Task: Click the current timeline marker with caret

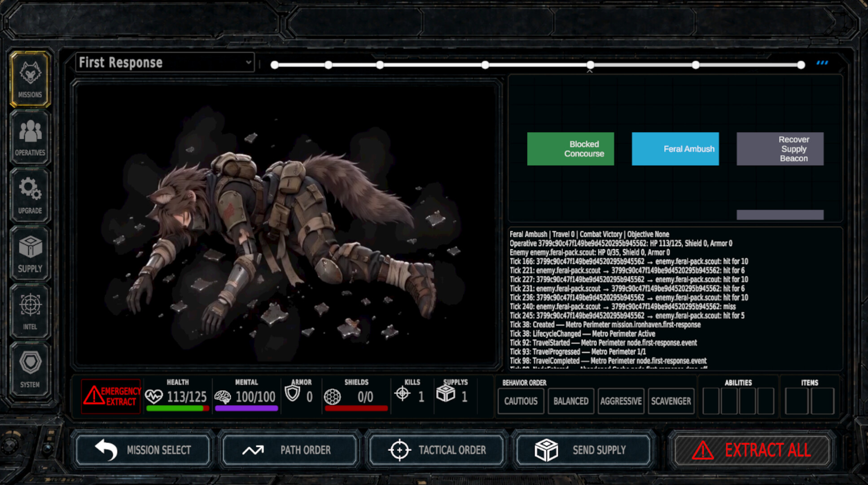Action: (590, 66)
